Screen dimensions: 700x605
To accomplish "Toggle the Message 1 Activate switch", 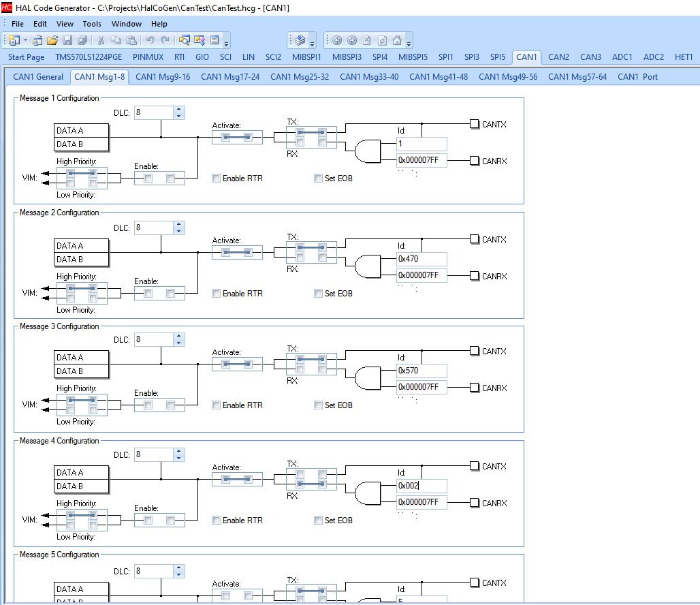I will (x=237, y=137).
